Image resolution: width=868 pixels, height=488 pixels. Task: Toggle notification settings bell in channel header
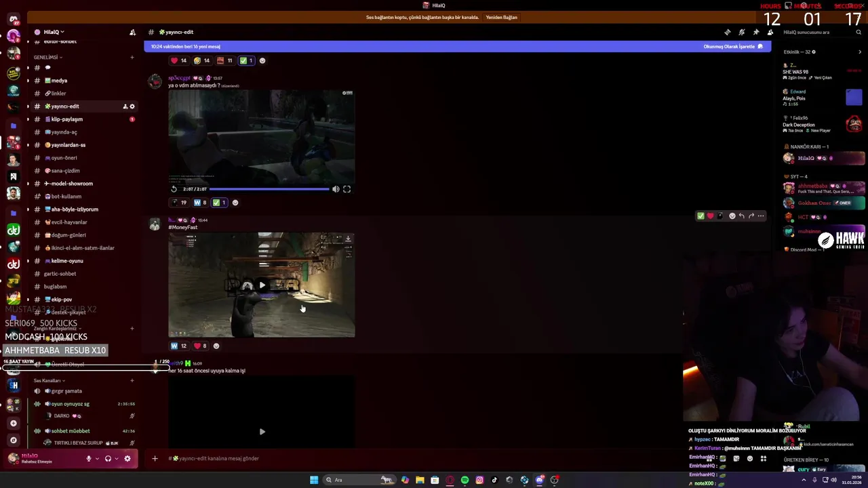click(x=742, y=32)
